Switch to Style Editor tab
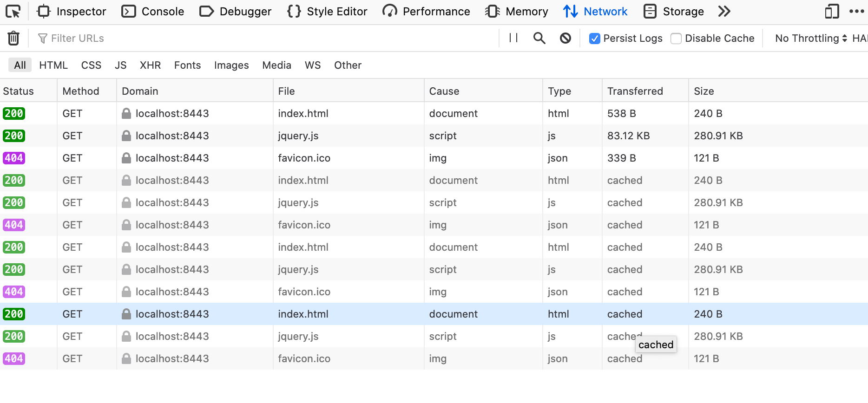 click(x=327, y=11)
